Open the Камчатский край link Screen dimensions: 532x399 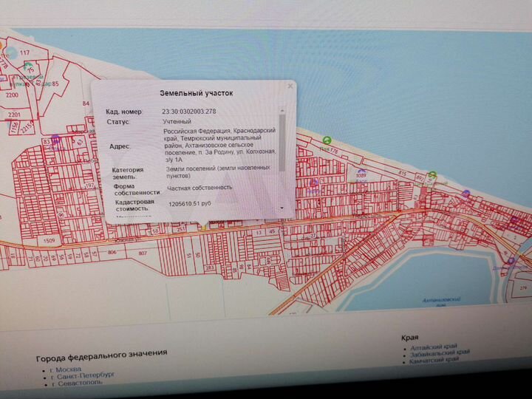[437, 362]
